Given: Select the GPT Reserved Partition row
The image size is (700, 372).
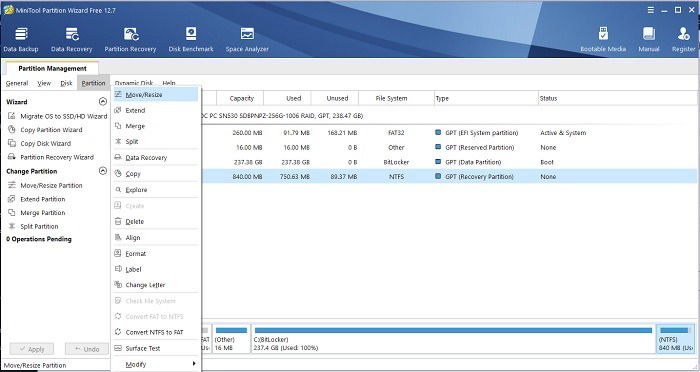Looking at the screenshot, I should pyautogui.click(x=449, y=147).
